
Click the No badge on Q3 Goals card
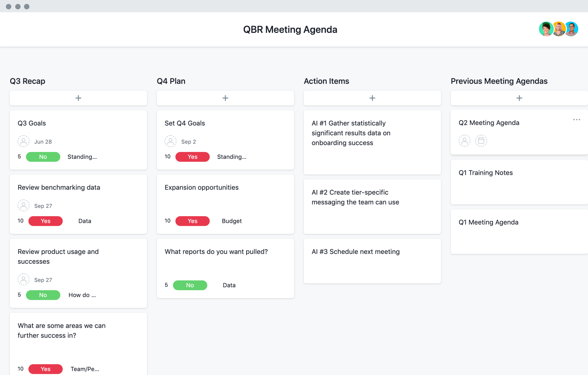point(43,156)
